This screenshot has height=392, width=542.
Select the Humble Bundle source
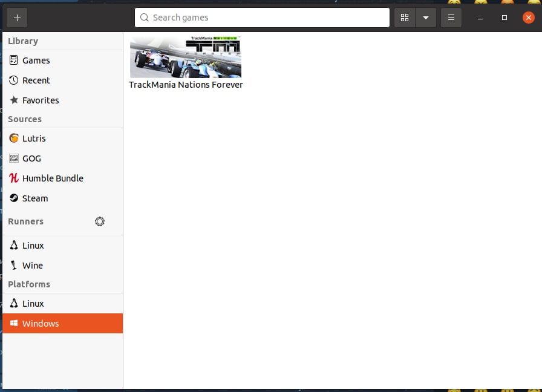point(62,178)
